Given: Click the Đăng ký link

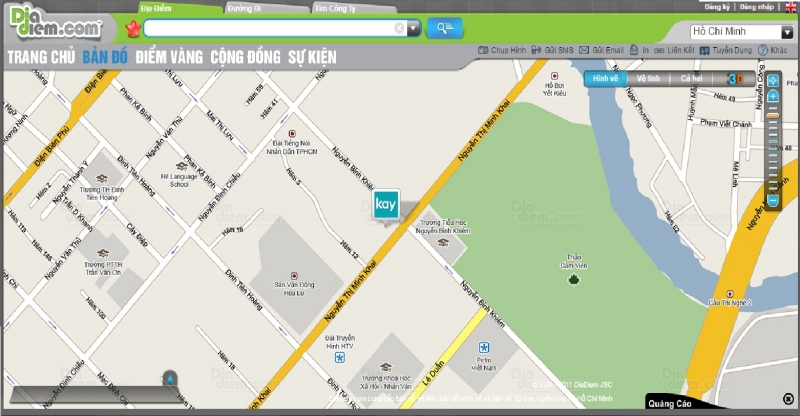Looking at the screenshot, I should coord(717,7).
